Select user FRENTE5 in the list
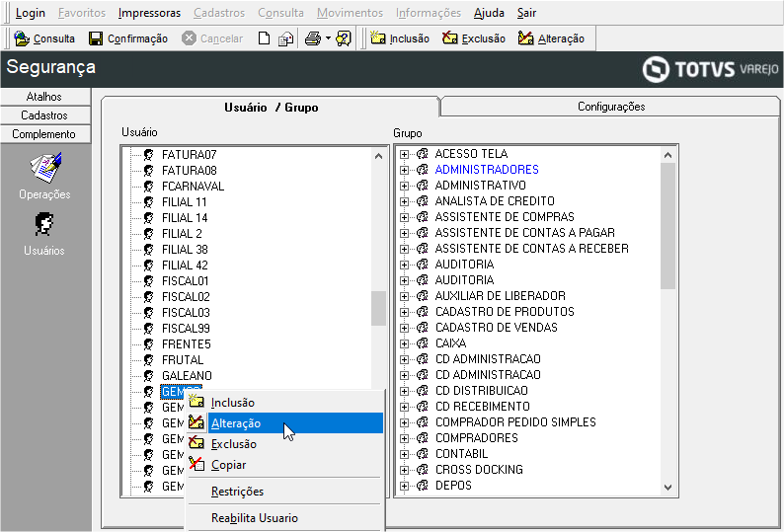 tap(187, 344)
